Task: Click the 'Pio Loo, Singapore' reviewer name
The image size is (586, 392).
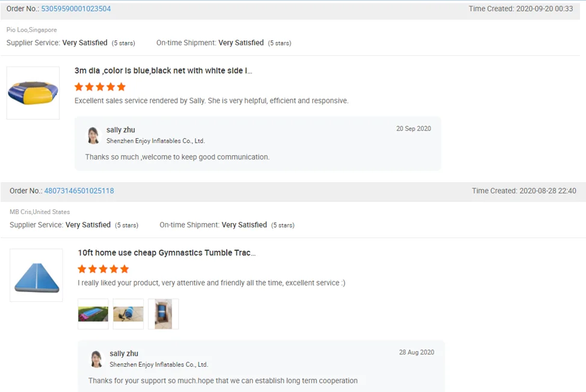Action: [32, 29]
